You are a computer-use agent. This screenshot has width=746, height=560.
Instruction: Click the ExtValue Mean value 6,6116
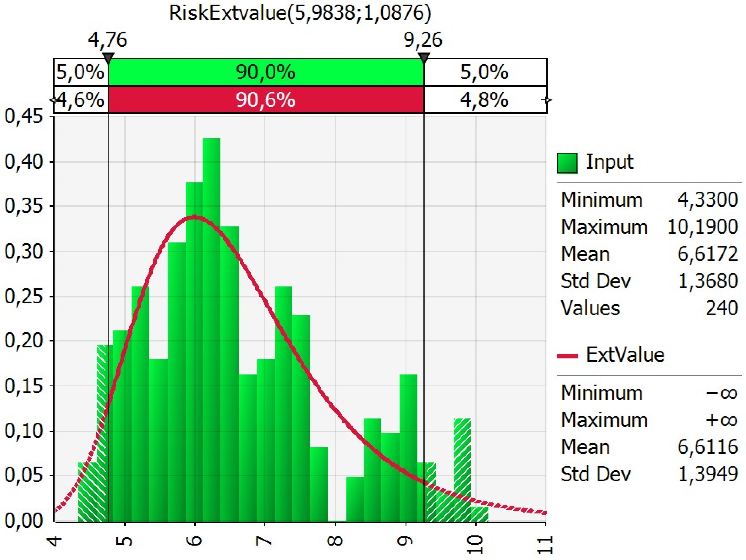tap(707, 447)
